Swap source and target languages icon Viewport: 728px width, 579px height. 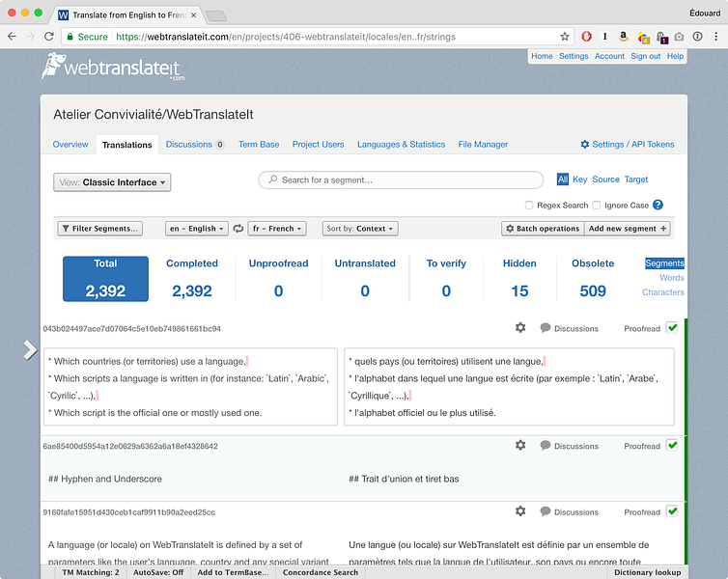click(238, 229)
